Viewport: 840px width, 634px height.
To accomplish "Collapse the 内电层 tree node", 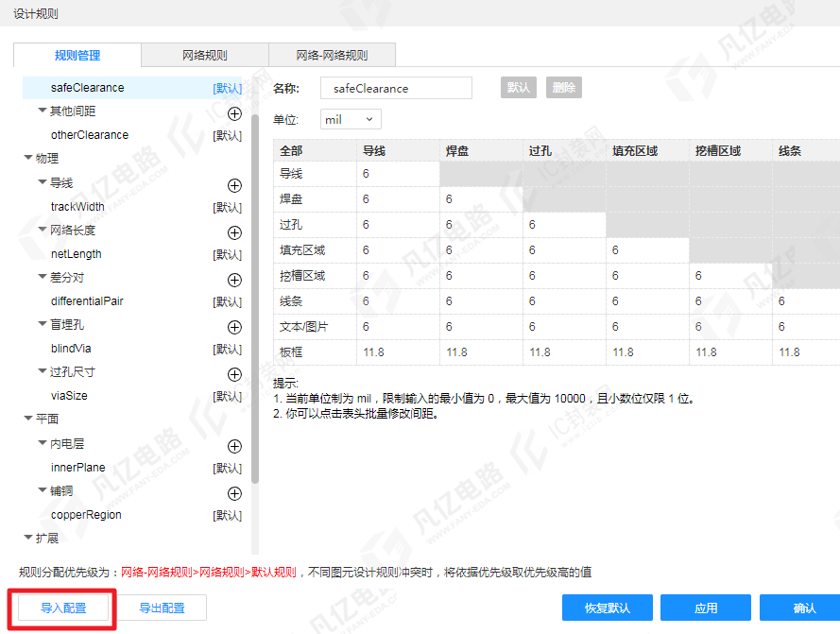I will tap(43, 443).
